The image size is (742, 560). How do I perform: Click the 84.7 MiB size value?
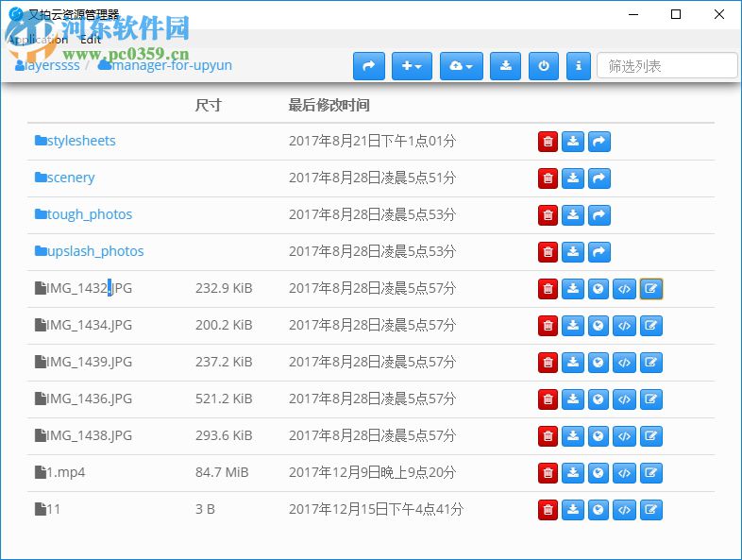tap(222, 472)
